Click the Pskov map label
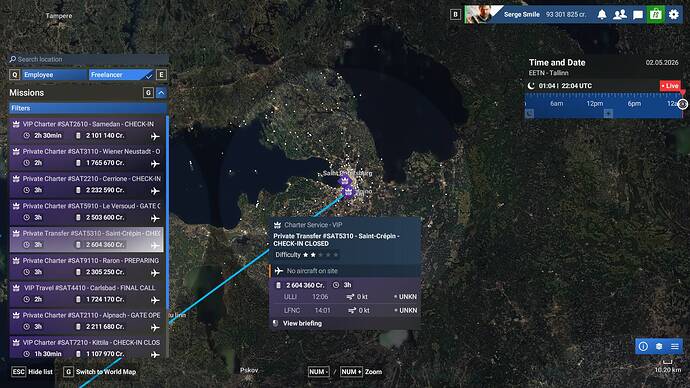Screen dimensions: 690x388 coord(249,370)
